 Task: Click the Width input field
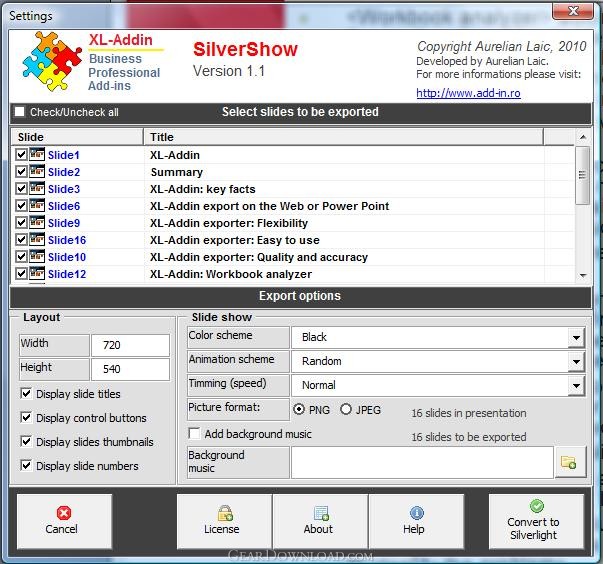point(130,345)
